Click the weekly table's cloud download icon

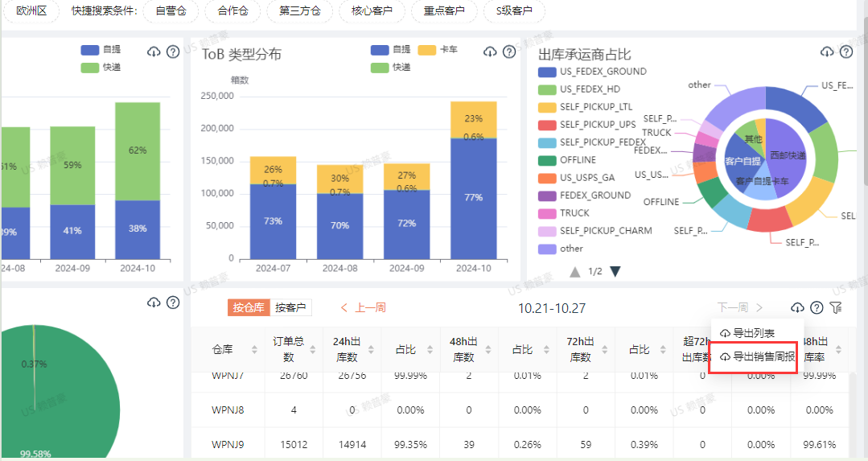point(797,307)
